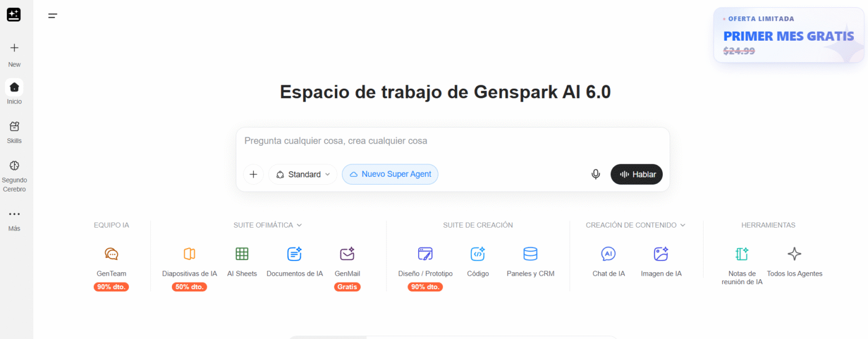This screenshot has height=339, width=868.
Task: Open the AI Sheets icon
Action: tap(242, 254)
